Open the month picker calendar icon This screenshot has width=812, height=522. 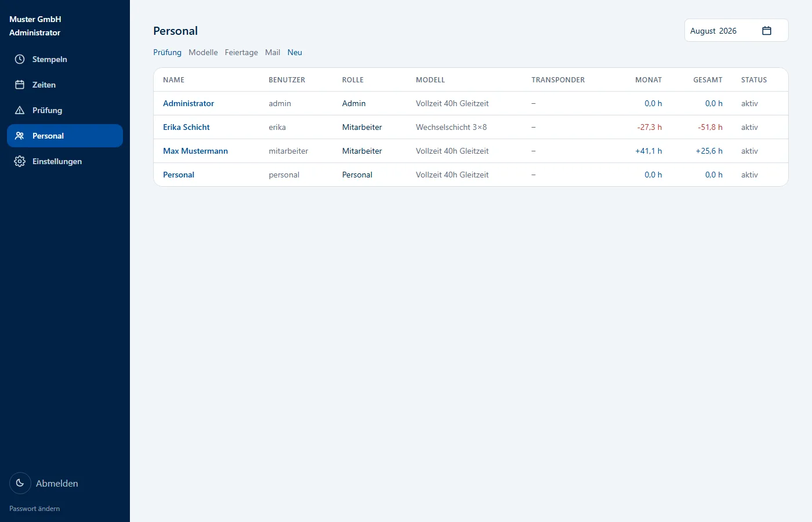pyautogui.click(x=767, y=31)
